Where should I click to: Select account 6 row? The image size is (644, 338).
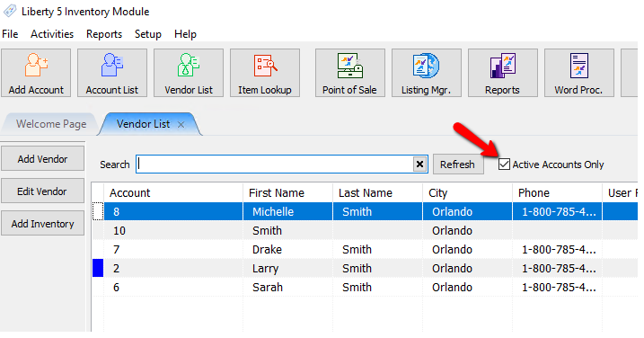coord(365,288)
